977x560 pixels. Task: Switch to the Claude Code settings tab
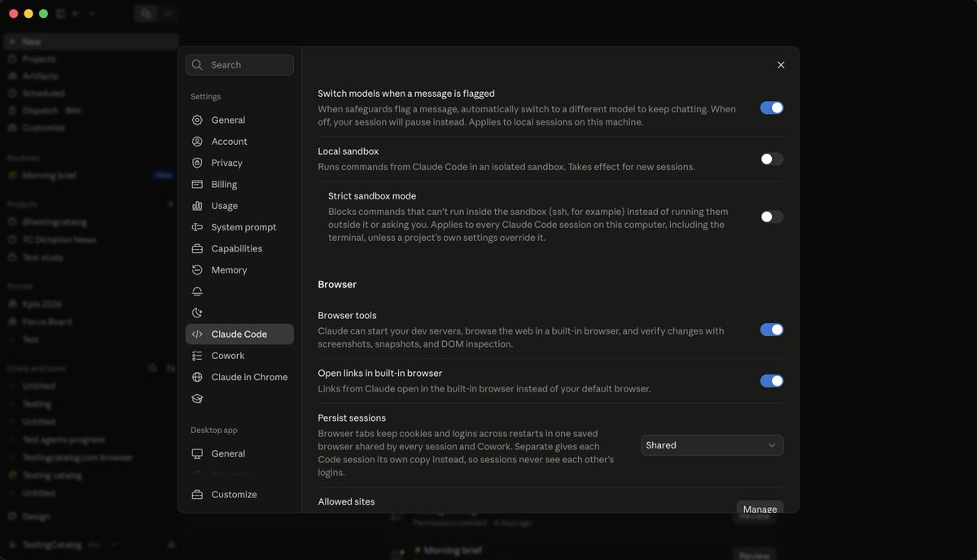(239, 334)
